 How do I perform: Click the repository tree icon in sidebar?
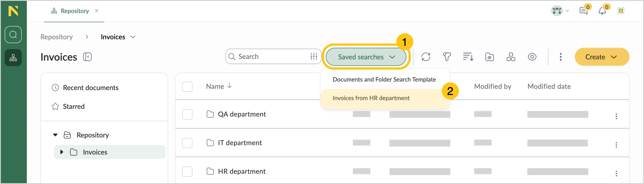tap(13, 58)
